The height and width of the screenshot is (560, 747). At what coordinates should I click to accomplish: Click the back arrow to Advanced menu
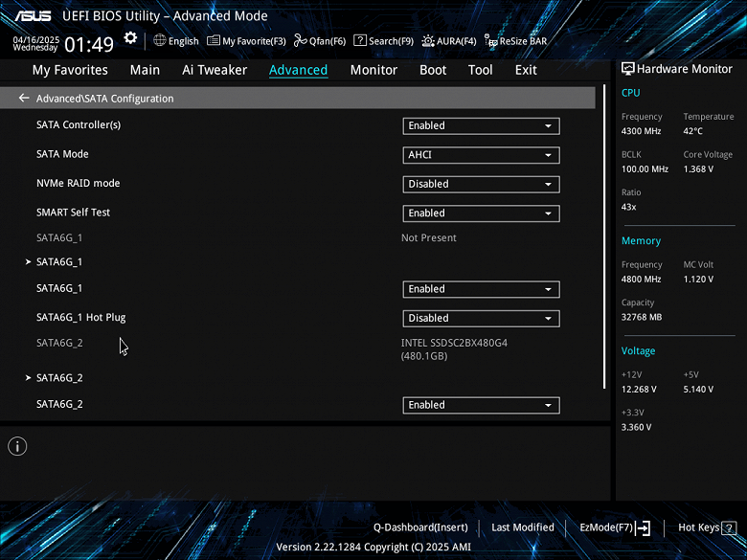pos(24,98)
